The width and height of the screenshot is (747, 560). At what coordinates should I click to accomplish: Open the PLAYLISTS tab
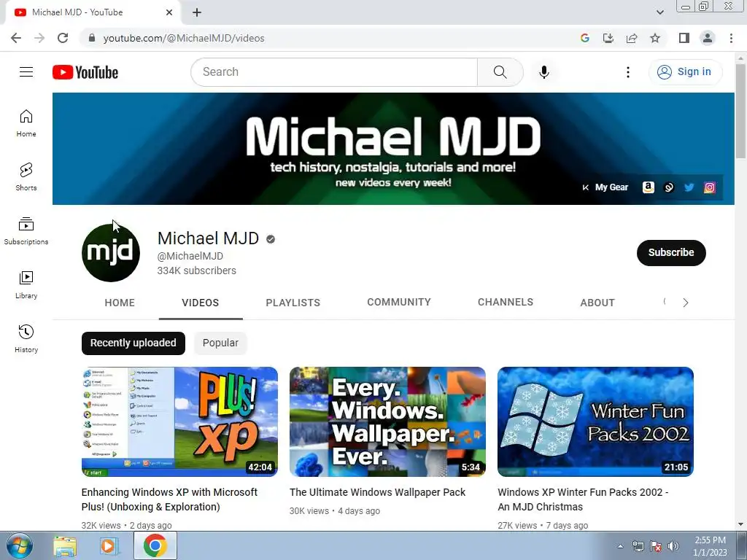(x=293, y=303)
